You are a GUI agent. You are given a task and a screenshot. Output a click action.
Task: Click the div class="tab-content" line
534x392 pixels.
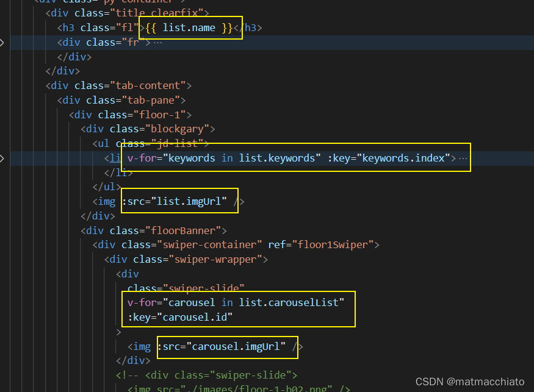click(118, 85)
